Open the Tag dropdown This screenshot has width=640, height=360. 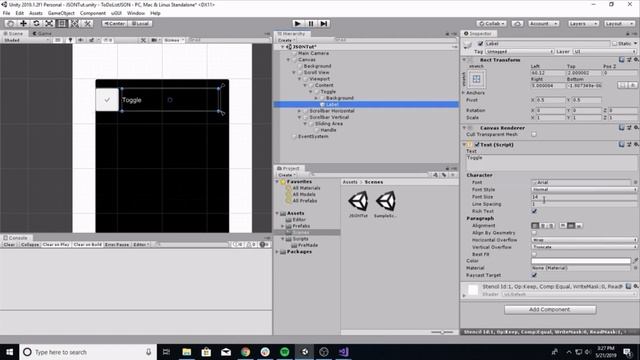pyautogui.click(x=519, y=51)
